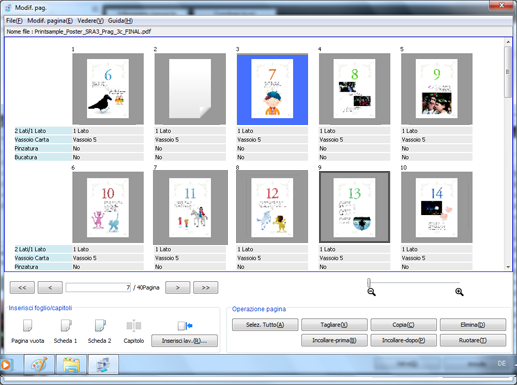517x385 pixels.
Task: Open the Vedere menu
Action: [90, 21]
